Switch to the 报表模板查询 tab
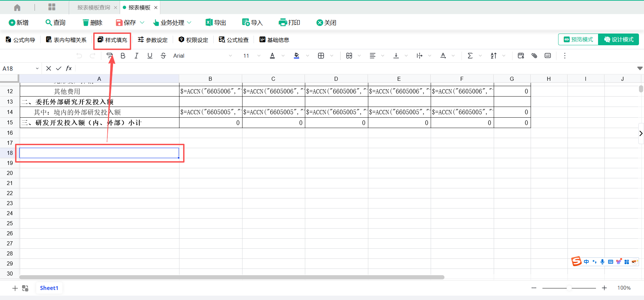644x300 pixels. (x=94, y=7)
